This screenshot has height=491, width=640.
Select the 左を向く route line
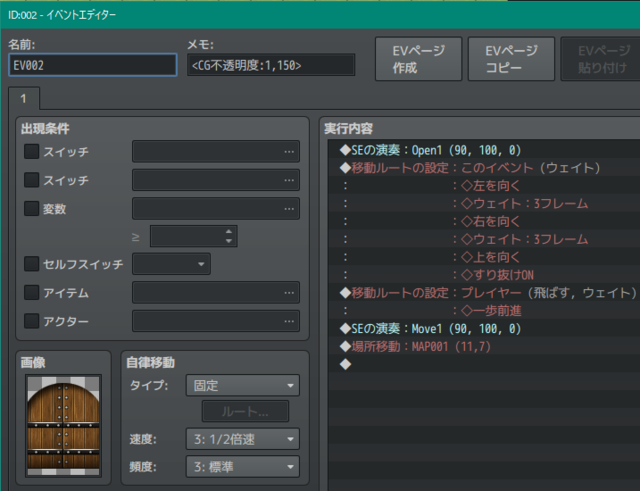tap(484, 186)
